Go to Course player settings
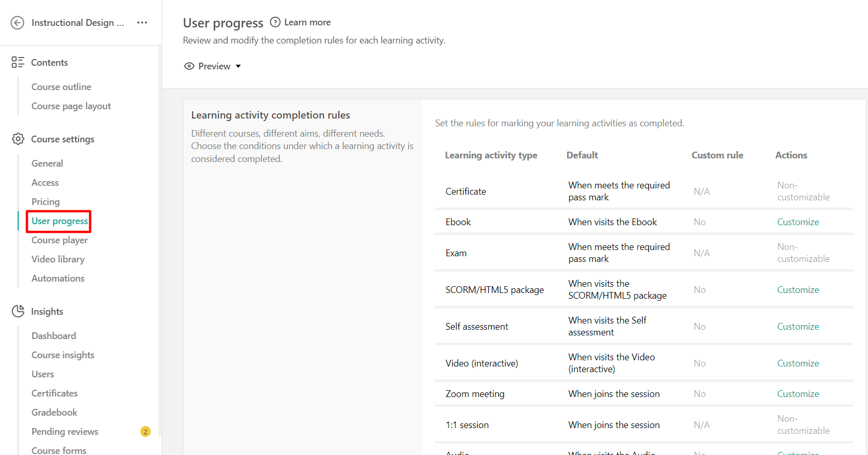 (60, 240)
